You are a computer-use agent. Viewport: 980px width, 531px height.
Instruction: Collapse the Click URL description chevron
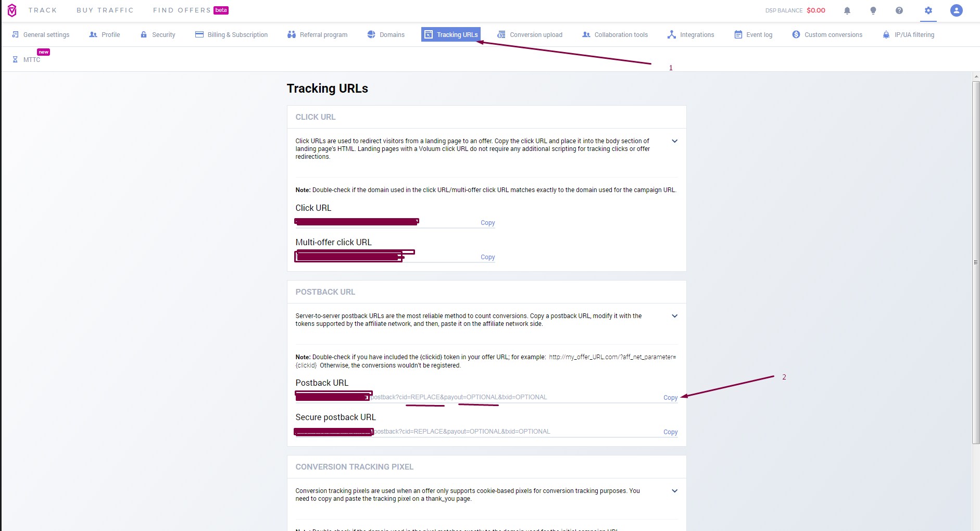point(674,141)
